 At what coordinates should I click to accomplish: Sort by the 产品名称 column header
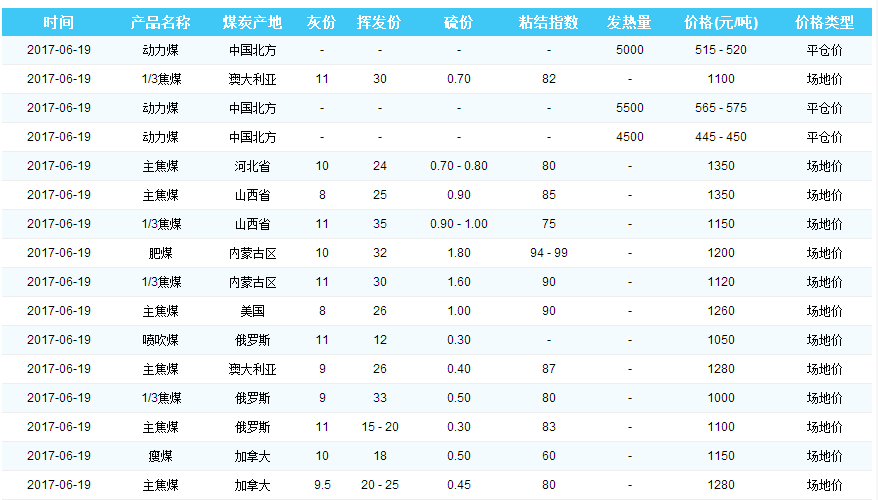click(161, 22)
